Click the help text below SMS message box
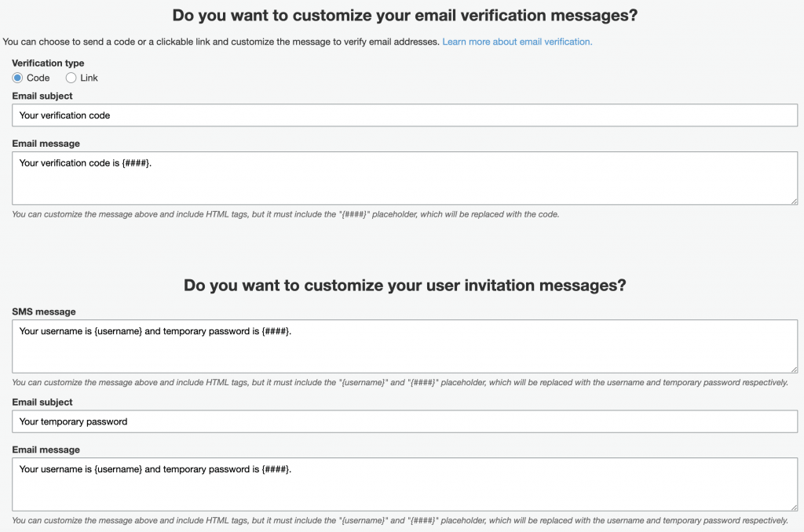 [400, 382]
